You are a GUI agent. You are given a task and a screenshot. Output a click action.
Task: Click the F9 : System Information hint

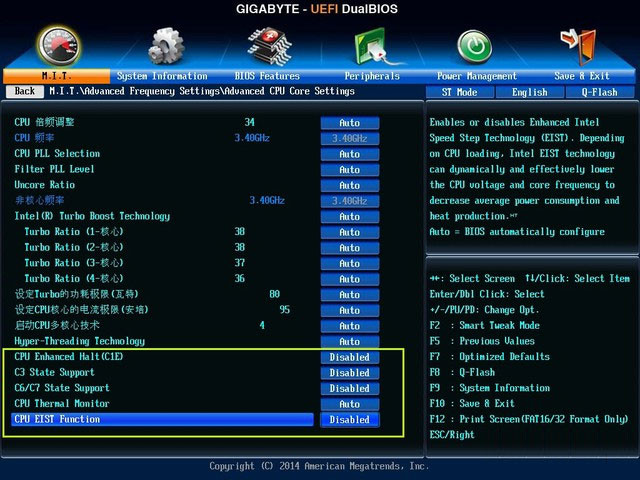pyautogui.click(x=490, y=388)
